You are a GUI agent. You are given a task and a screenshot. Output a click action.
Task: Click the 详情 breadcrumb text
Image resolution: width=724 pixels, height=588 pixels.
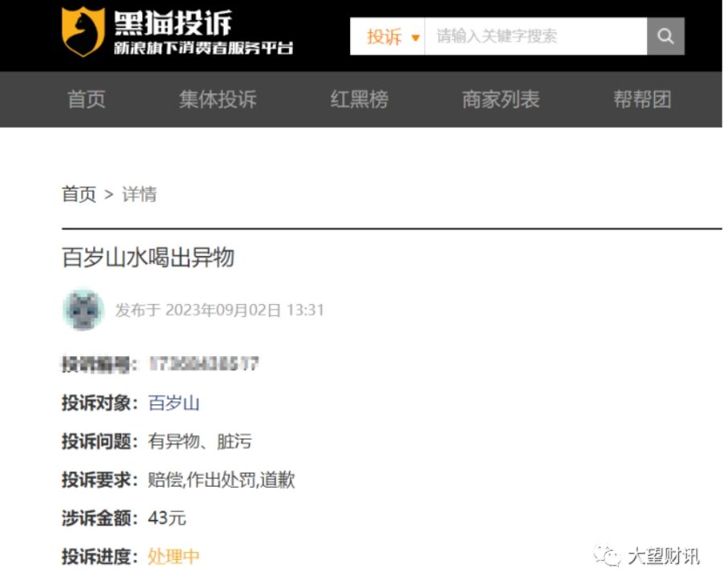coord(140,194)
